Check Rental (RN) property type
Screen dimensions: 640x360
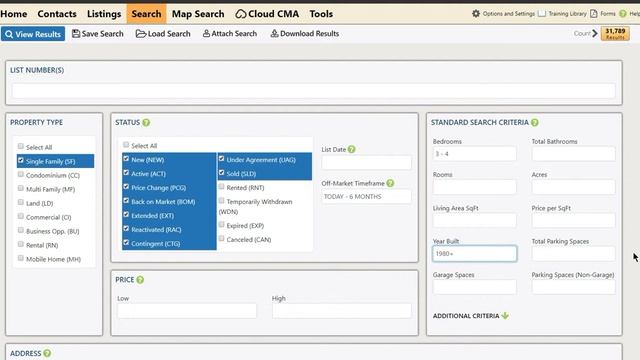click(21, 244)
